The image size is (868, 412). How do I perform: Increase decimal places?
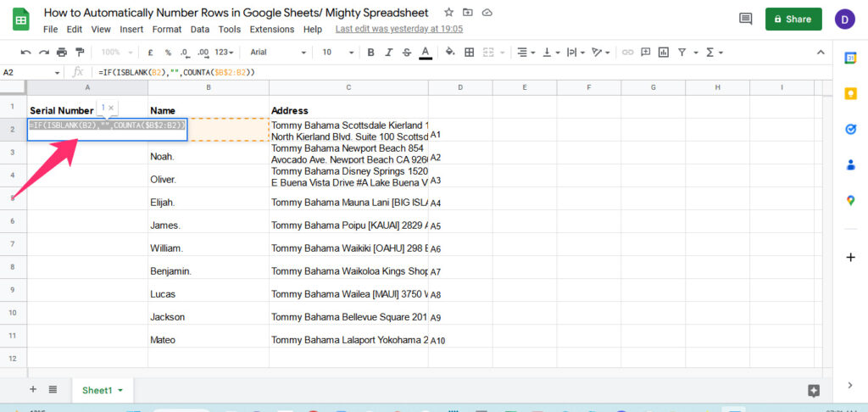point(203,52)
